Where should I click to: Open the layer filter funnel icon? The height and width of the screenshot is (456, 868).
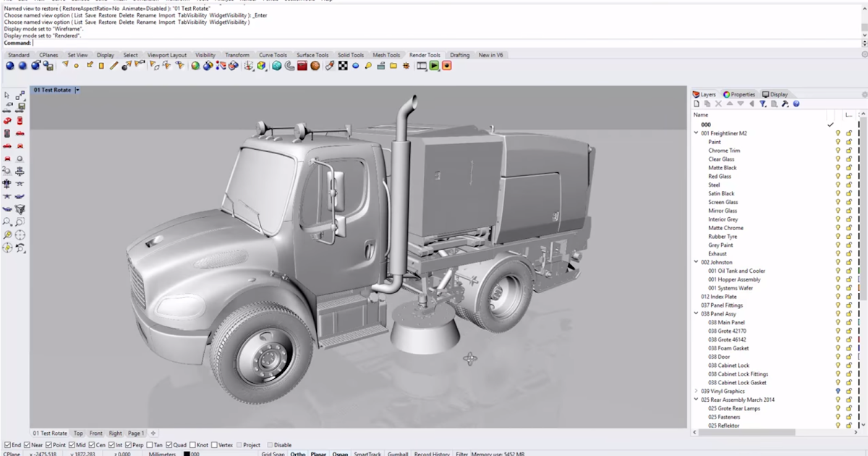click(763, 104)
